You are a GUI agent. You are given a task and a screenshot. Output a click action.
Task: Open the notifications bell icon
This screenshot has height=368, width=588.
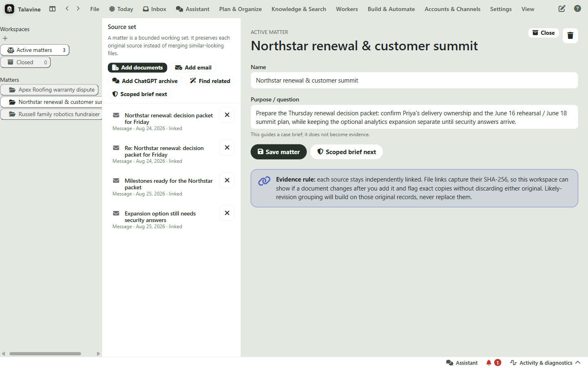[x=489, y=363]
